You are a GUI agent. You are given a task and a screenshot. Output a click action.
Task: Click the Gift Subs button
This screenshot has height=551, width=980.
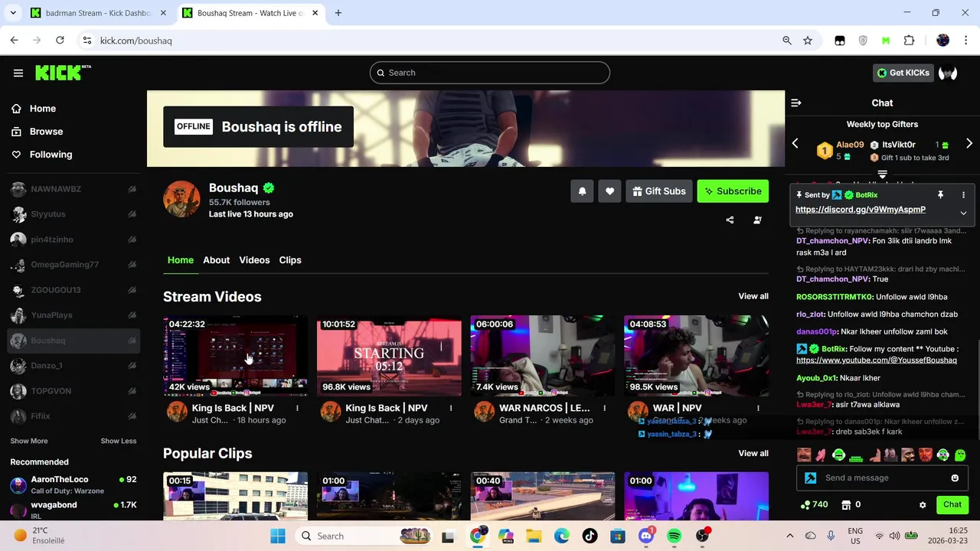(659, 191)
